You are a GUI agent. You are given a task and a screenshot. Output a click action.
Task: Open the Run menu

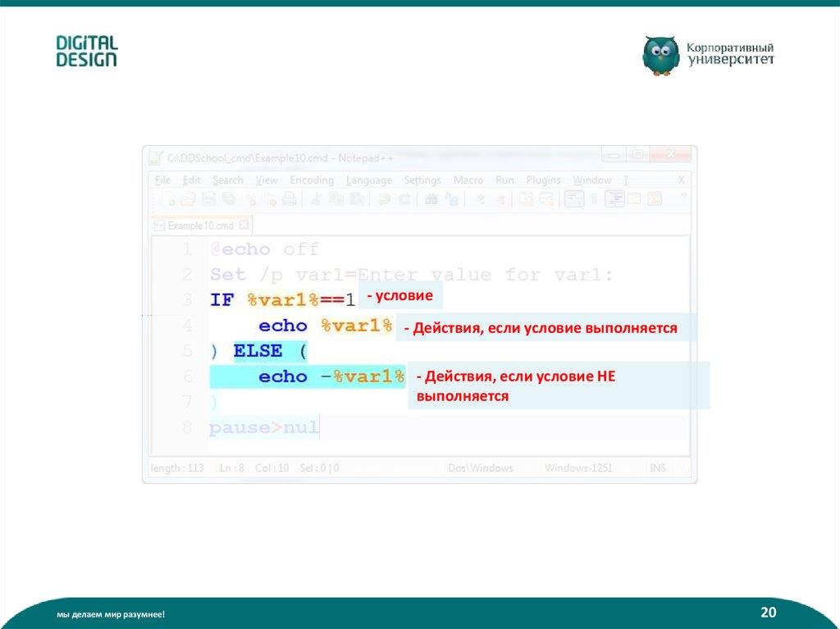tap(504, 180)
